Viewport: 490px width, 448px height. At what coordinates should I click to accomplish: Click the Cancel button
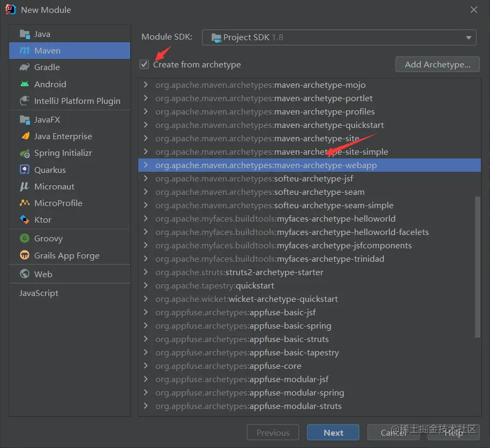pyautogui.click(x=394, y=432)
